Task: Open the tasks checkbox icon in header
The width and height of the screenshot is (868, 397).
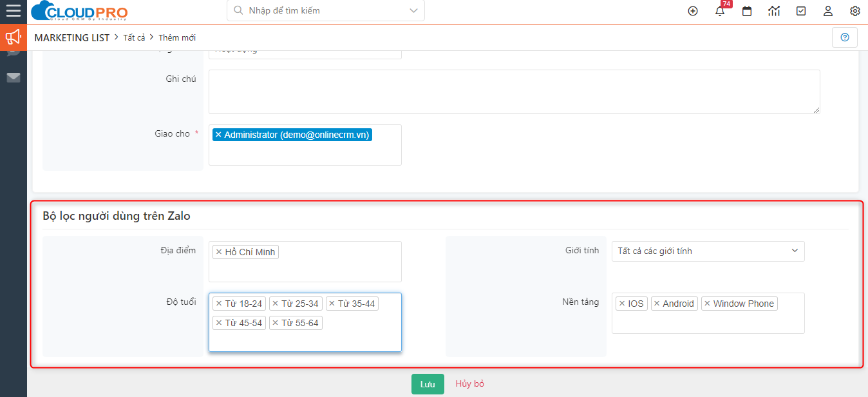Action: click(801, 11)
